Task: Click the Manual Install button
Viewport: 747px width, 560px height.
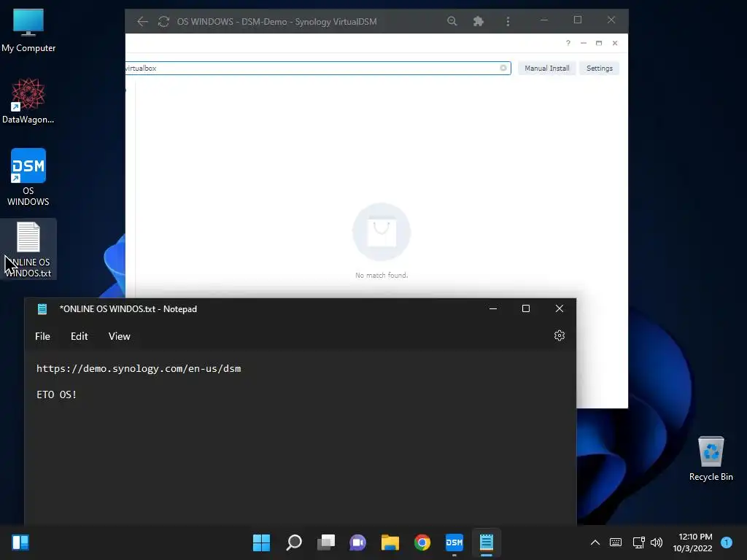Action: click(547, 68)
